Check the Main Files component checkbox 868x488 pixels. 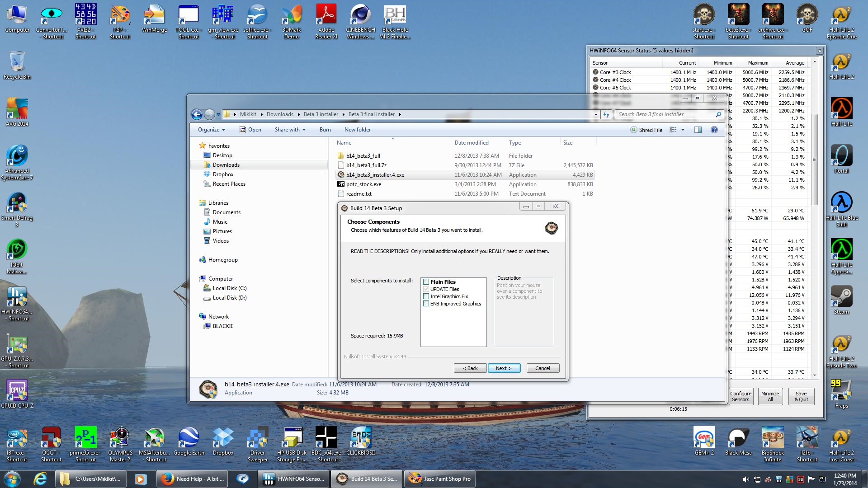point(426,282)
